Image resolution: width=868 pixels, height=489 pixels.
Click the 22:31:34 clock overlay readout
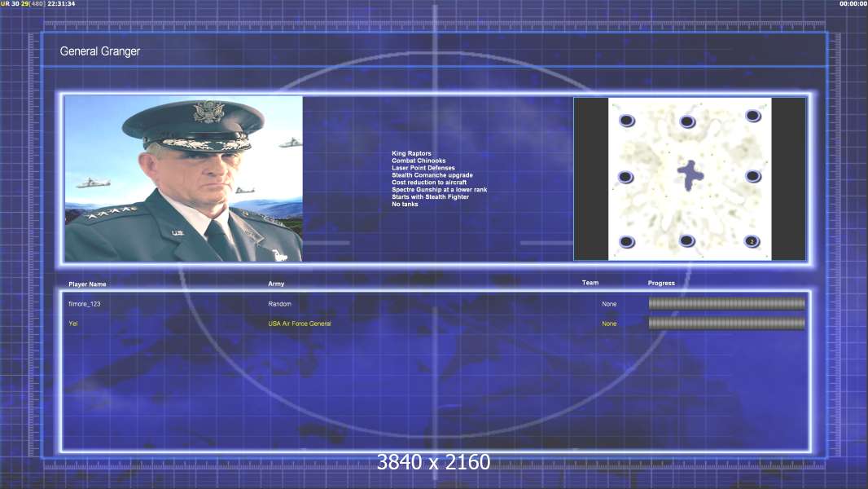(x=61, y=3)
